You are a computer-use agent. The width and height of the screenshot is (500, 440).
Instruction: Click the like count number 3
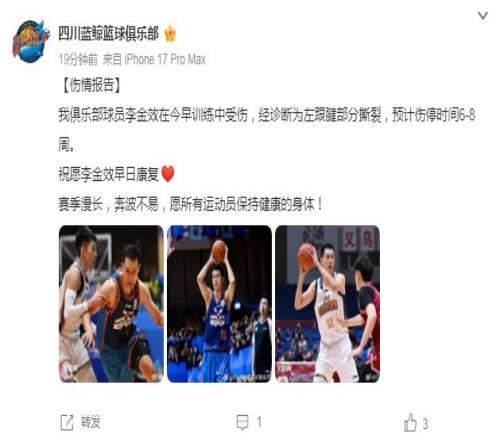(425, 424)
